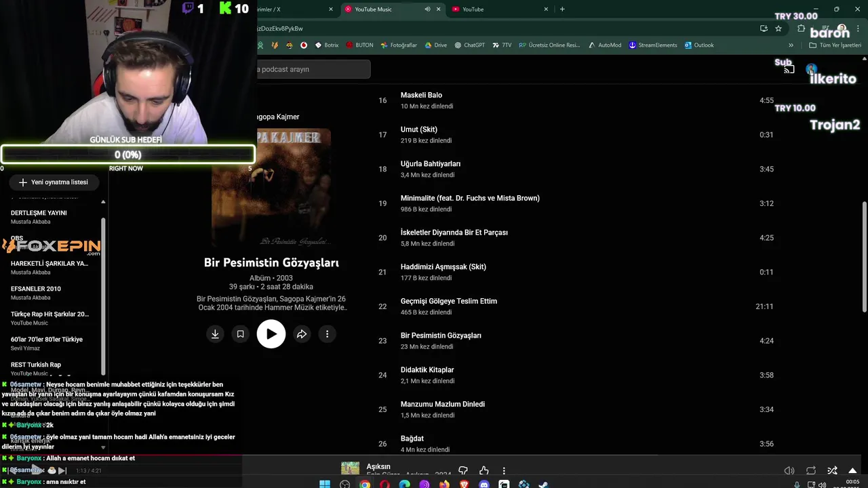Play the Bir Pesimistin Gözyaşları album
The width and height of the screenshot is (868, 488).
[x=271, y=334]
